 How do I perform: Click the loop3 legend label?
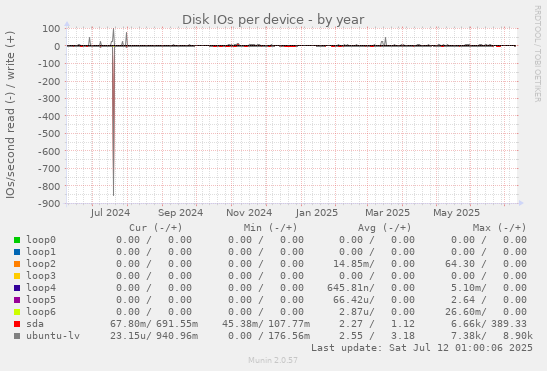click(41, 276)
